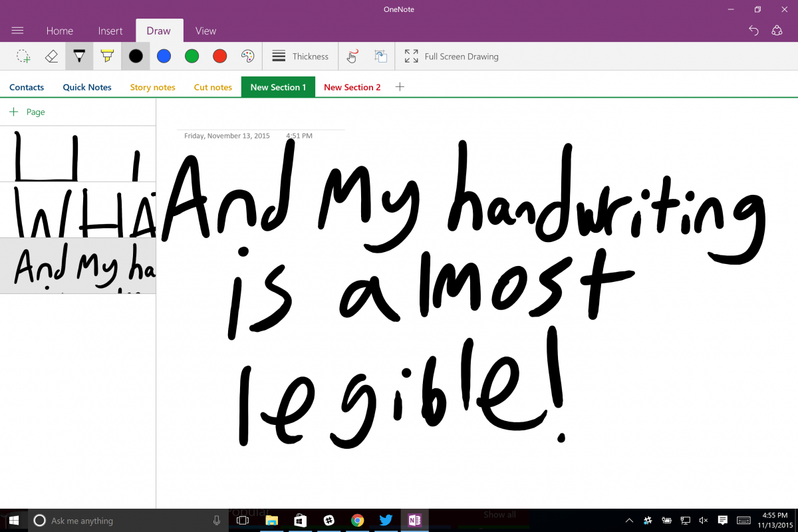Switch to the yellow Highlighter tool
The image size is (798, 532).
(x=107, y=57)
